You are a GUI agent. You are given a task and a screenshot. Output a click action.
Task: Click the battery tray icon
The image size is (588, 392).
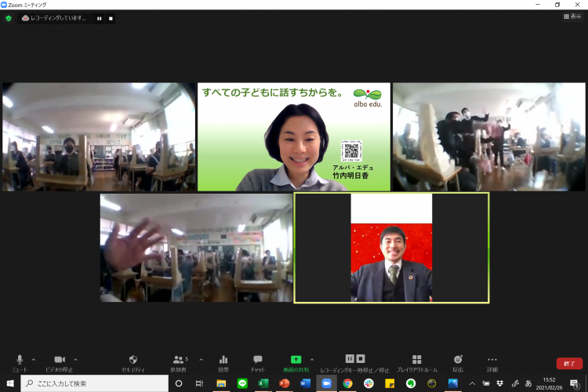click(486, 383)
